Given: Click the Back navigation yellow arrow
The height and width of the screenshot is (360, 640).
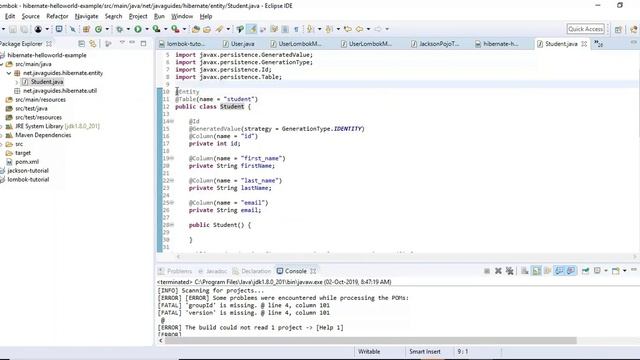Looking at the screenshot, I should click(x=360, y=29).
